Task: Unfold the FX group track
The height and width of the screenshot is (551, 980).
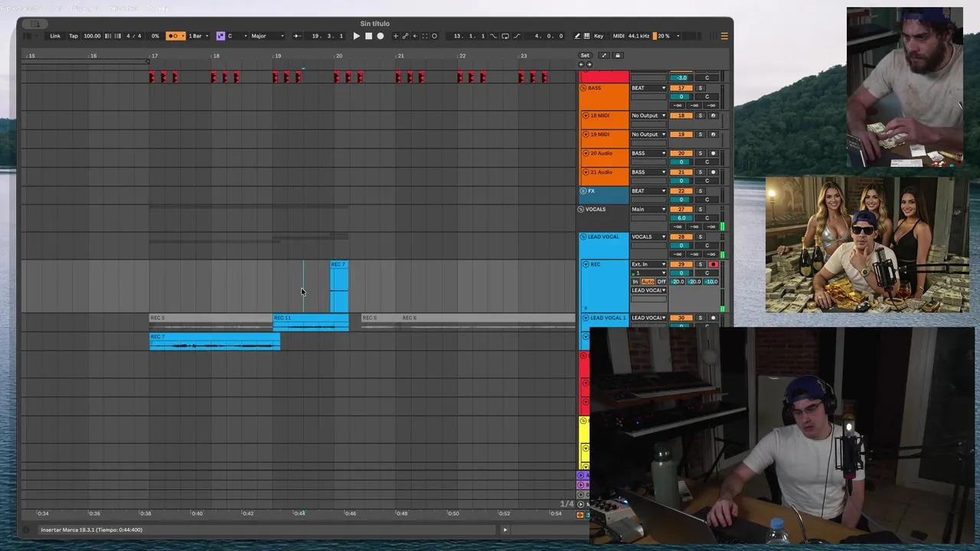Action: 583,191
